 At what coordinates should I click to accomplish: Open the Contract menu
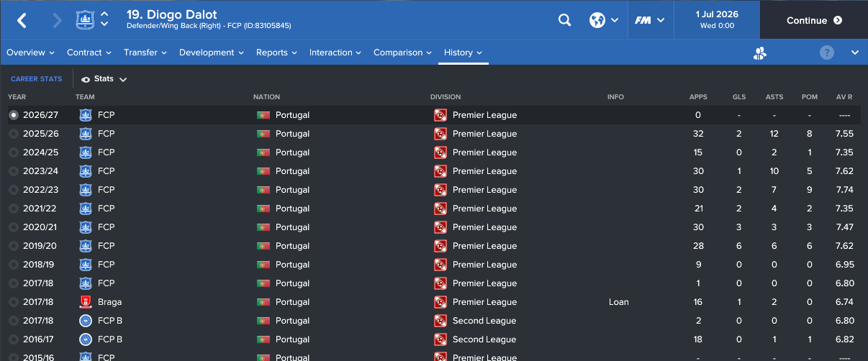[x=89, y=52]
